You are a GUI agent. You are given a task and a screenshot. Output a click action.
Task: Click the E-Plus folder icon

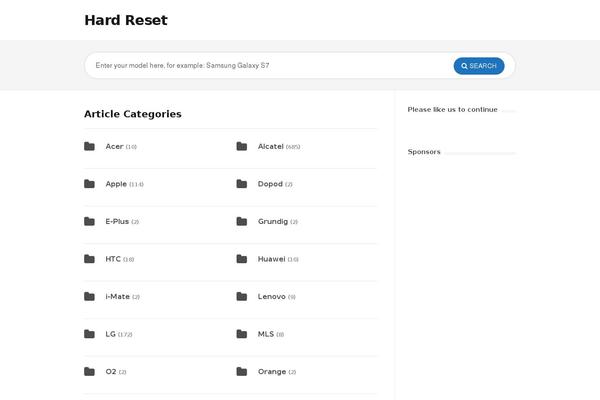(89, 221)
